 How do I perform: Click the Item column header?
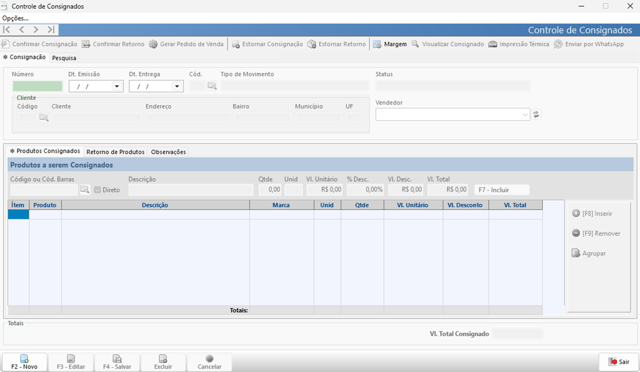click(18, 205)
